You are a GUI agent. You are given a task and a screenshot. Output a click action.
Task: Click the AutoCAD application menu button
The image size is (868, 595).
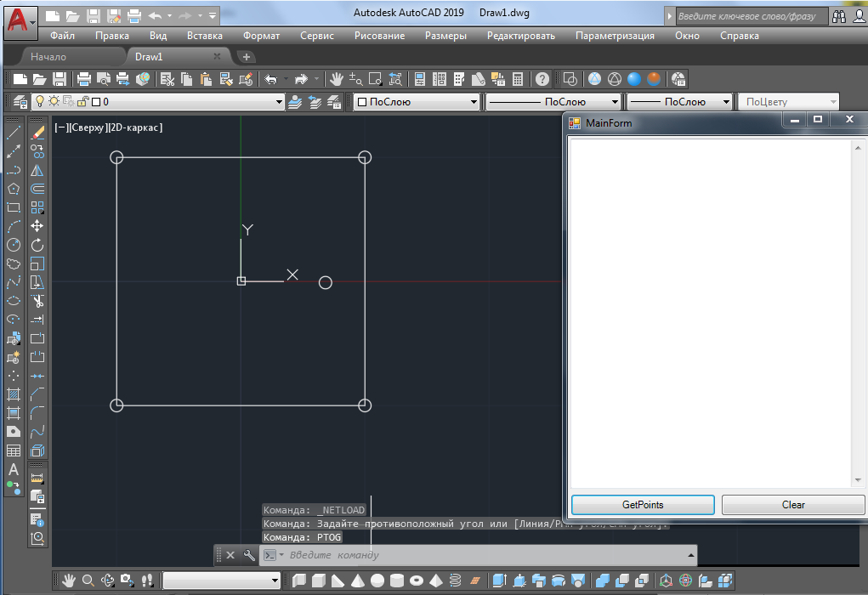(20, 22)
